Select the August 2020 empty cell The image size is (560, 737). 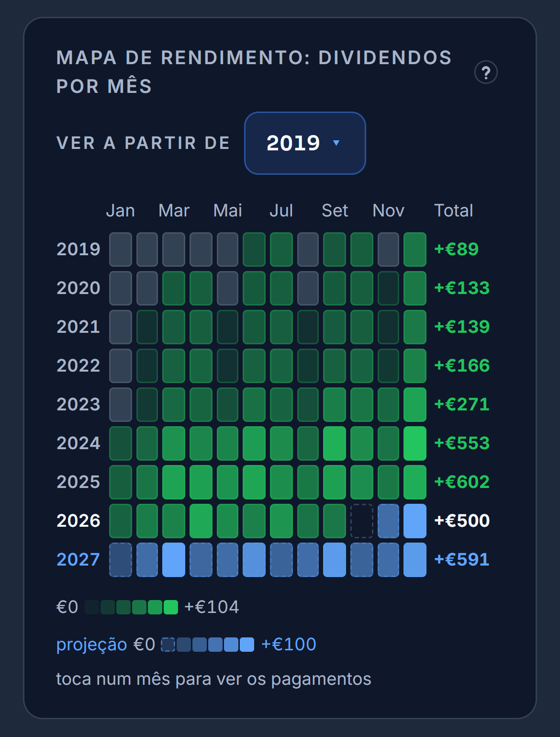point(307,288)
